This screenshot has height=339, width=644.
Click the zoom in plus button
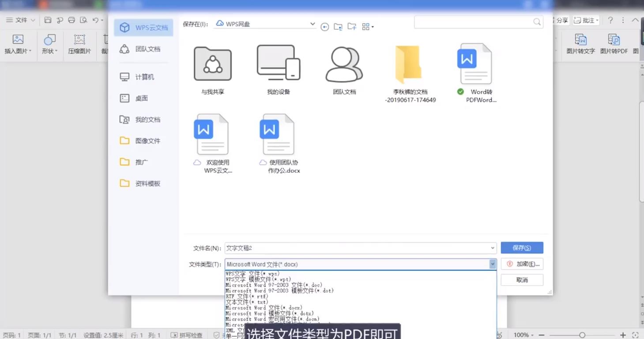tap(623, 335)
